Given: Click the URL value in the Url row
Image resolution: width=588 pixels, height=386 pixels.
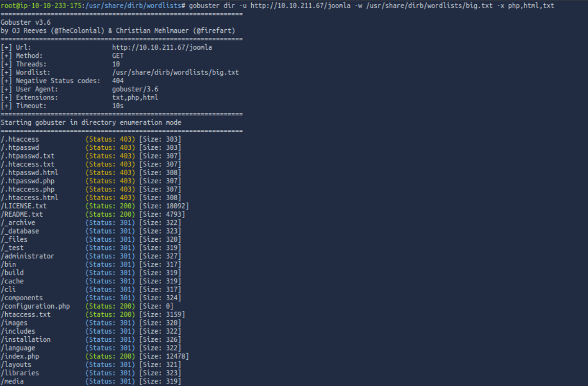Looking at the screenshot, I should pos(162,48).
